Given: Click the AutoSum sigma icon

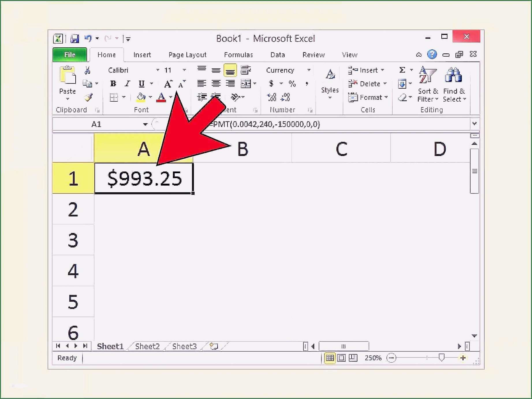Looking at the screenshot, I should tap(402, 70).
